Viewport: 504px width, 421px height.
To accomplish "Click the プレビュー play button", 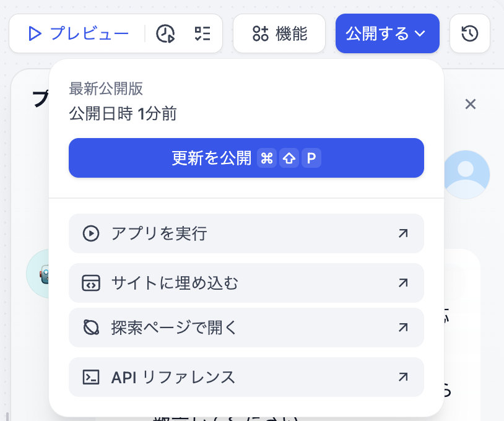I will 77,33.
